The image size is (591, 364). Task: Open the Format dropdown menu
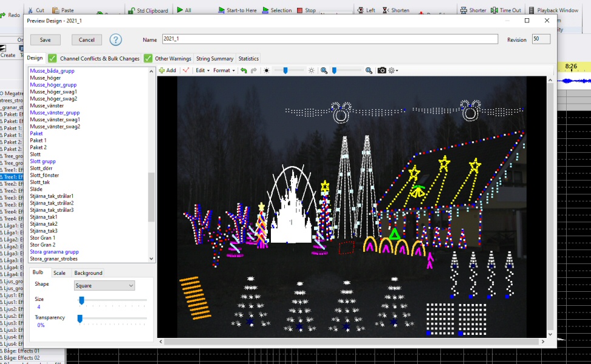[224, 70]
